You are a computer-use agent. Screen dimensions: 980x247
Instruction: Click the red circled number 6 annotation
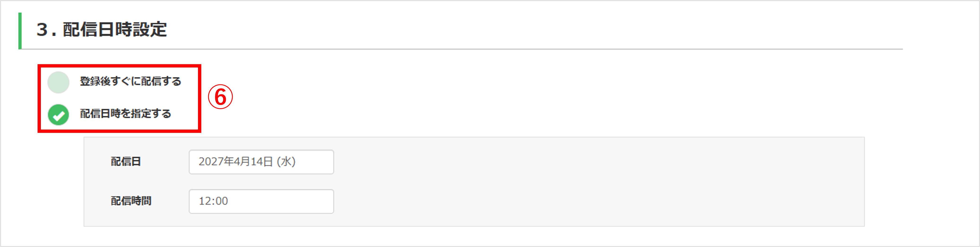tap(220, 97)
